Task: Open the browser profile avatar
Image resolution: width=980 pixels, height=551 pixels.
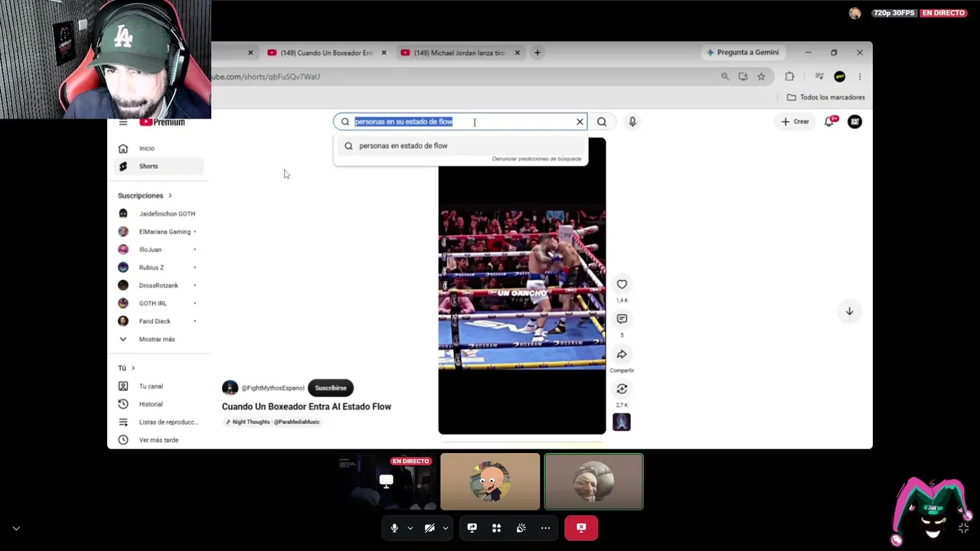Action: point(840,77)
